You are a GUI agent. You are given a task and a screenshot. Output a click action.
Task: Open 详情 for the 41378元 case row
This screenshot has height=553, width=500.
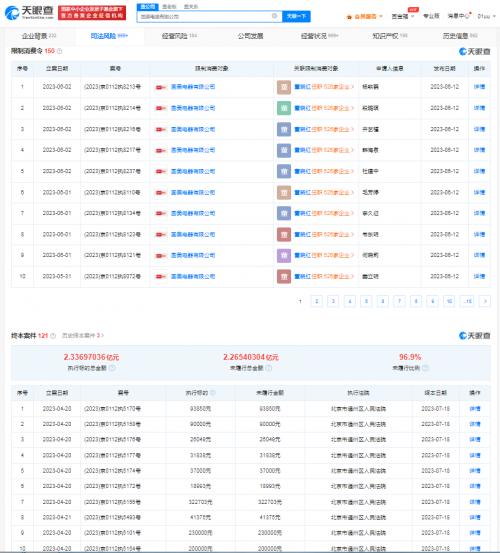pos(475,517)
